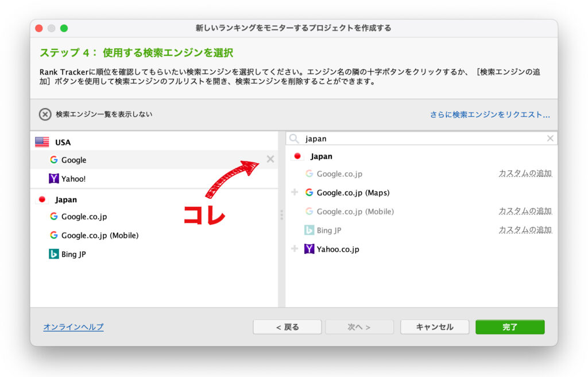Cancel the wizard with キャンセル
The width and height of the screenshot is (588, 377).
click(x=435, y=326)
